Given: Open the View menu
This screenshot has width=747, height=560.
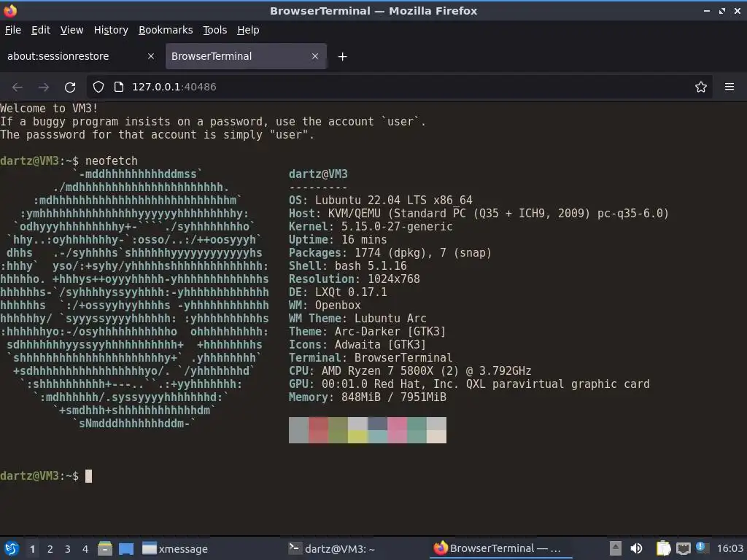Looking at the screenshot, I should point(71,30).
